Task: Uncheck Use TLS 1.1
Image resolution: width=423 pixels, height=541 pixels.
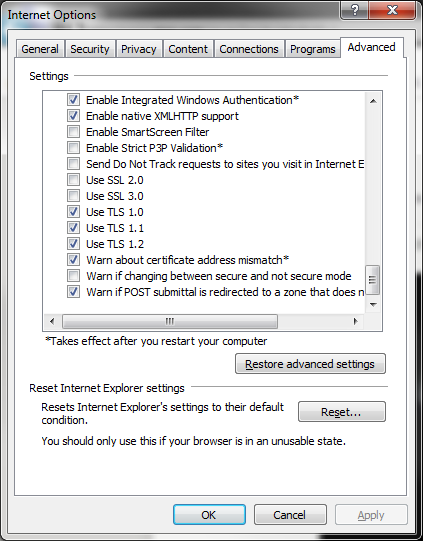Action: (x=73, y=228)
